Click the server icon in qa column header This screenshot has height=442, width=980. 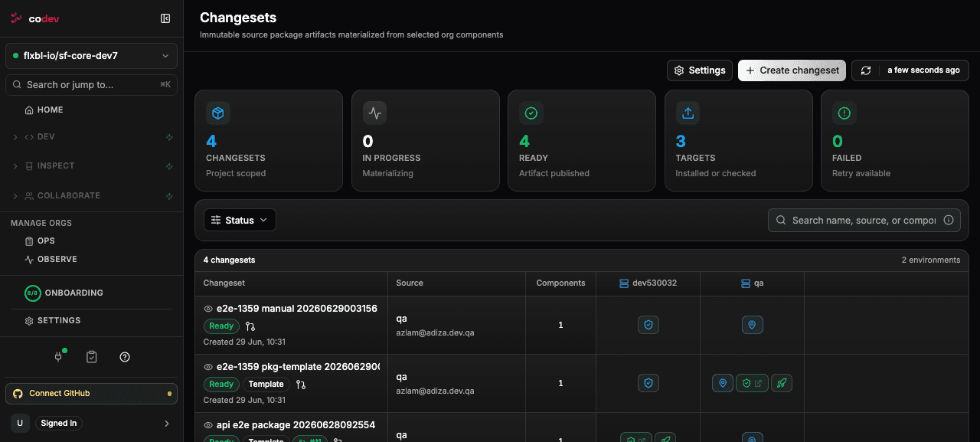(746, 283)
